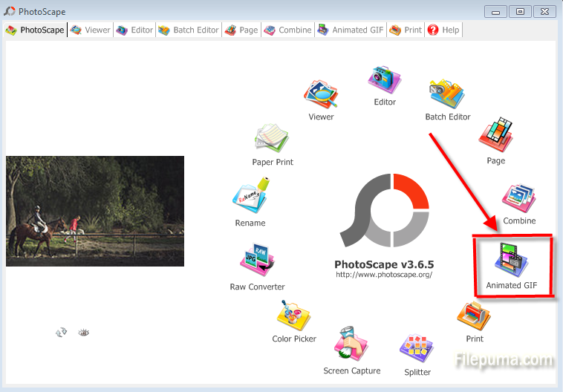Viewport: 563px width, 392px height.
Task: Click the Batch Editor icon
Action: click(x=447, y=94)
